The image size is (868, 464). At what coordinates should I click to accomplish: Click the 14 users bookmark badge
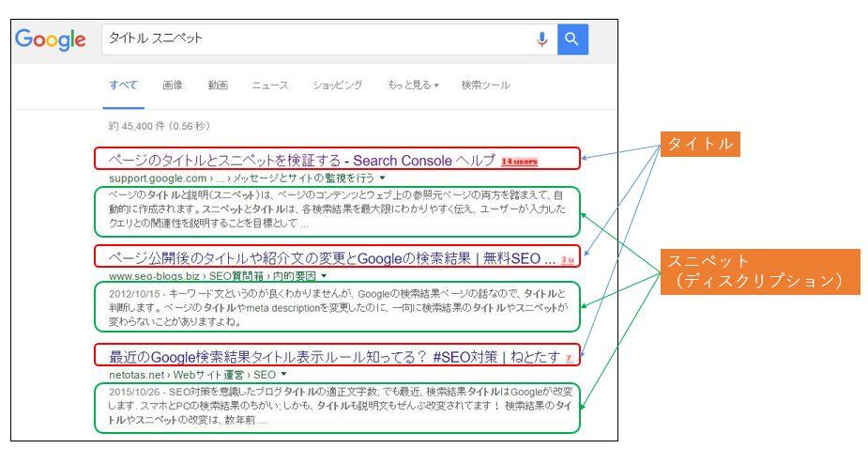point(519,162)
